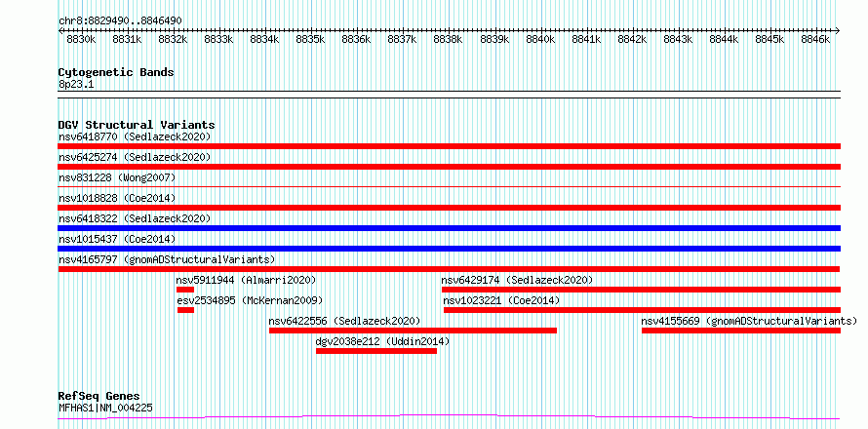Image resolution: width=868 pixels, height=429 pixels.
Task: Select esv2534895 (McKernan2009) variant label
Action: pos(250,300)
